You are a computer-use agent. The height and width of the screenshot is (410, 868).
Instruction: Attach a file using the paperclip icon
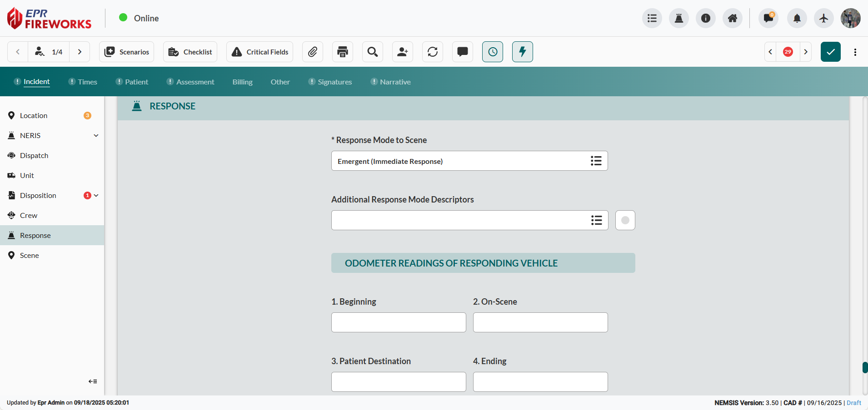pos(313,52)
